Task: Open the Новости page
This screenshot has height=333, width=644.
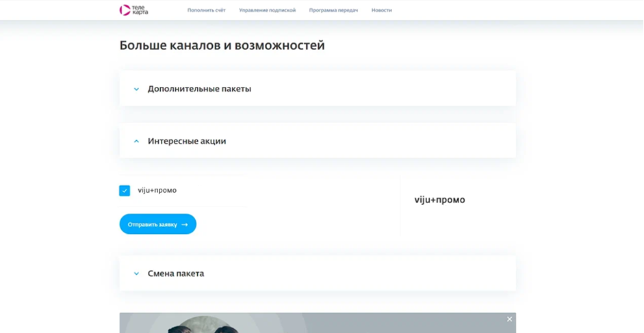Action: tap(382, 10)
